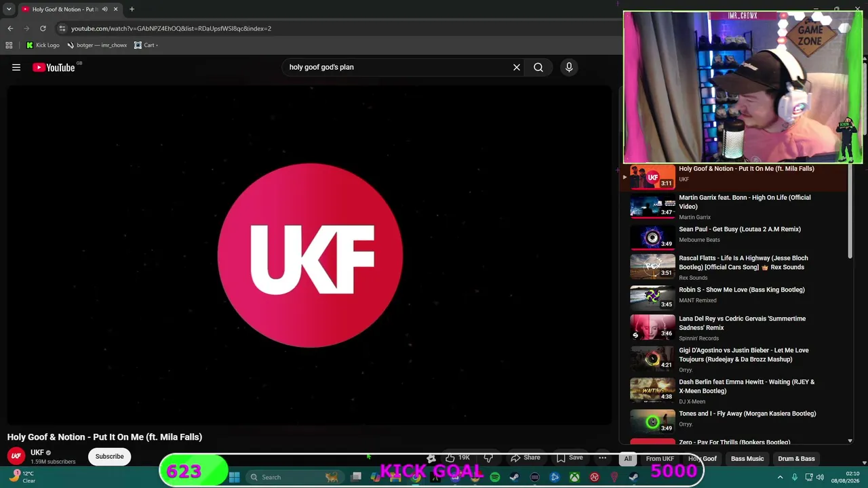Screen dimensions: 868x488
Task: Open the Cart bookmark
Action: coord(146,45)
